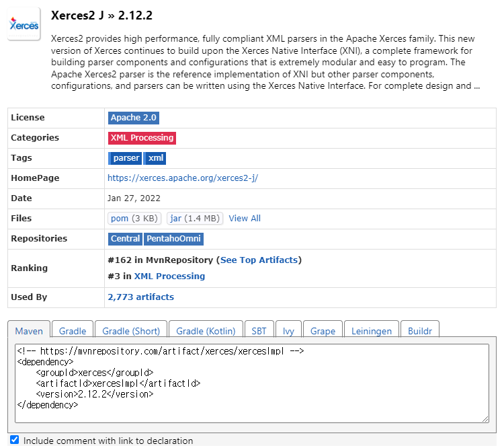The width and height of the screenshot is (504, 448).
Task: Click the date Jan 27, 2022
Action: click(x=134, y=198)
